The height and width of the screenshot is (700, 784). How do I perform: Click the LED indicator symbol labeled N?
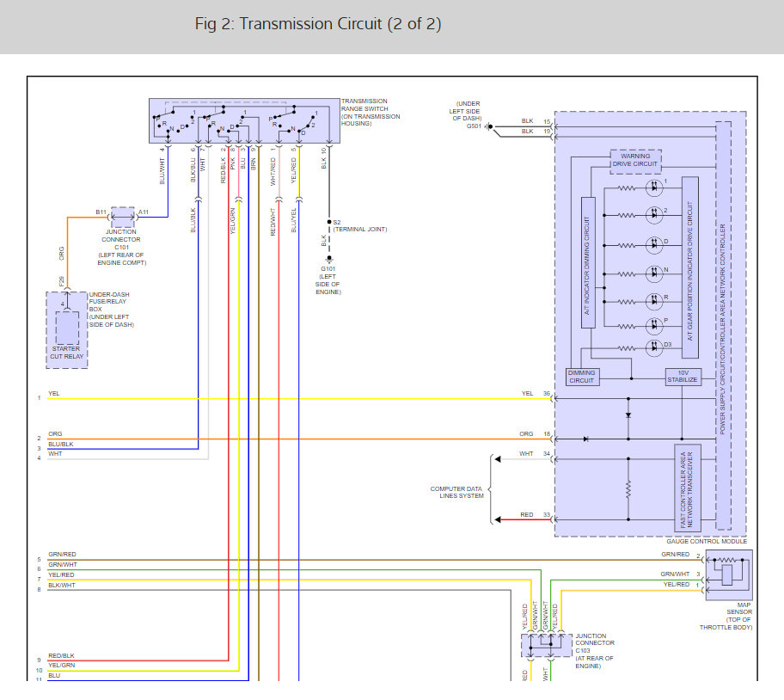pos(654,273)
